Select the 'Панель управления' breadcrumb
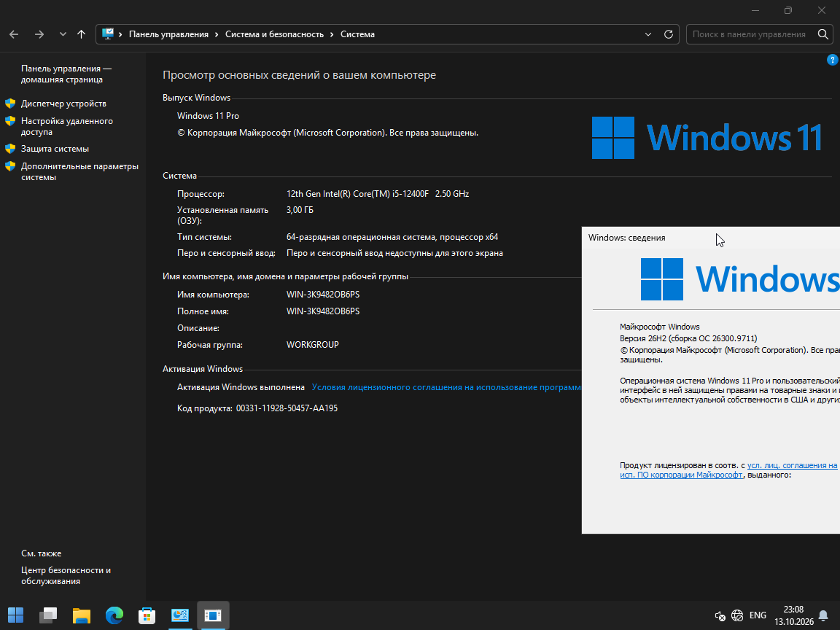The width and height of the screenshot is (840, 630). click(x=168, y=34)
